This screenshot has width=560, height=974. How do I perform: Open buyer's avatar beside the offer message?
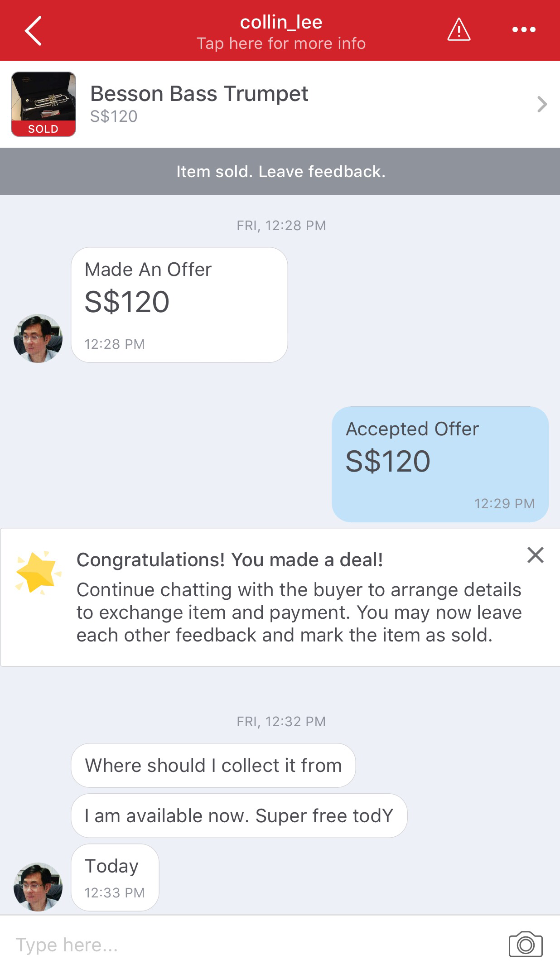click(x=38, y=338)
